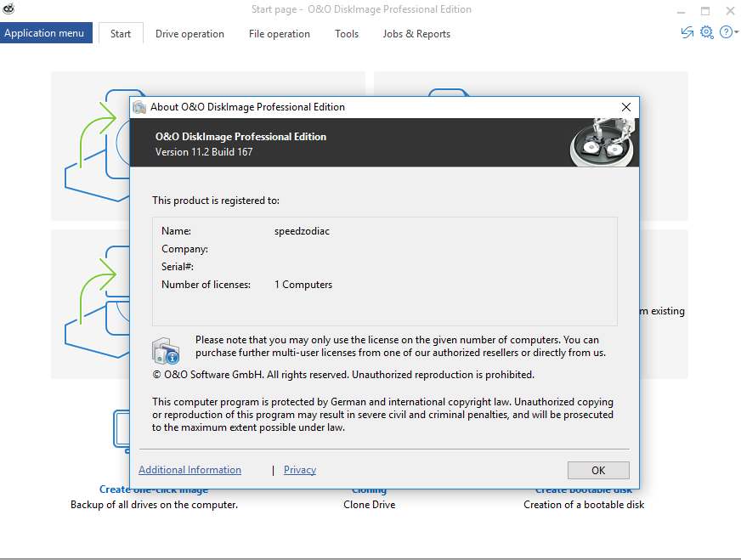Open the help question mark icon
The height and width of the screenshot is (560, 741).
point(726,32)
